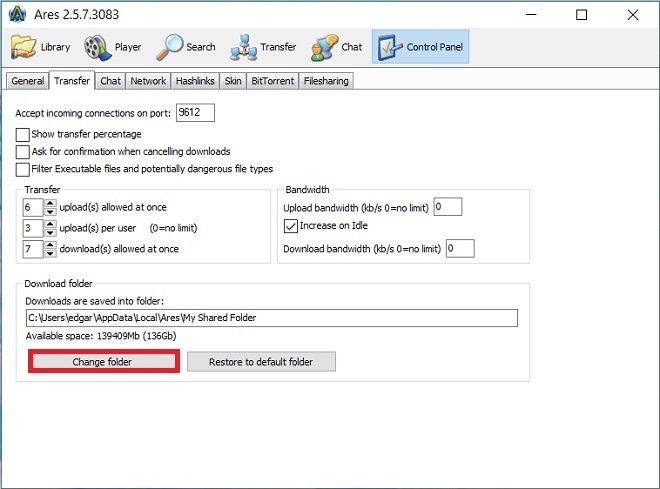660x489 pixels.
Task: Open the Search magnifier icon
Action: (x=169, y=47)
